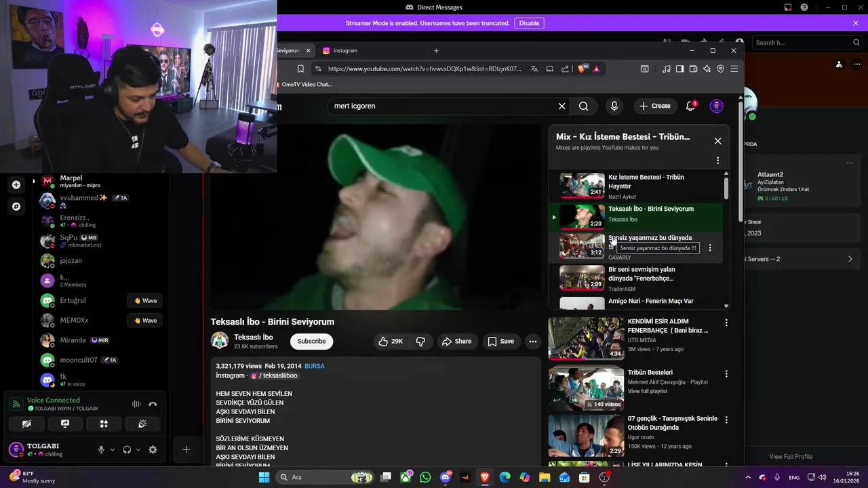Image resolution: width=868 pixels, height=488 pixels.
Task: Toggle Discord noise suppression waveform
Action: coord(136,404)
